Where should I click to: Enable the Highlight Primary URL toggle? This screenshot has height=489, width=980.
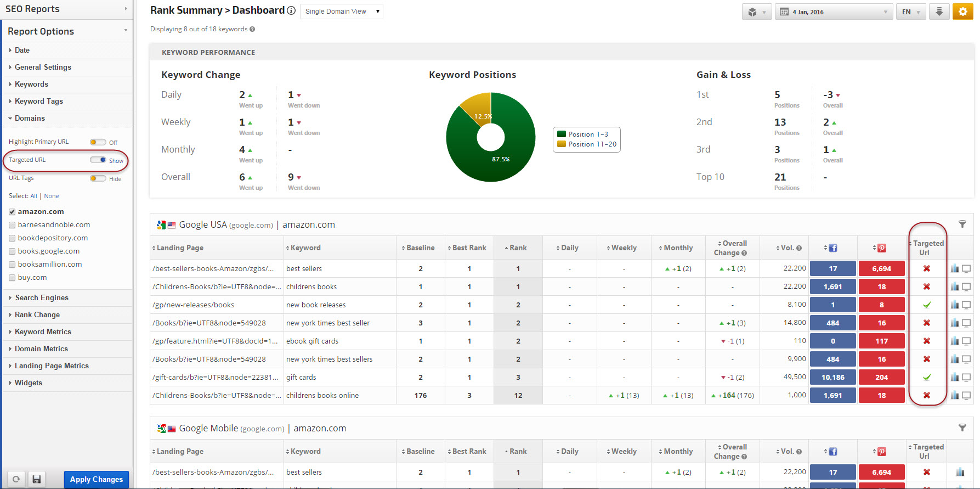click(x=98, y=142)
